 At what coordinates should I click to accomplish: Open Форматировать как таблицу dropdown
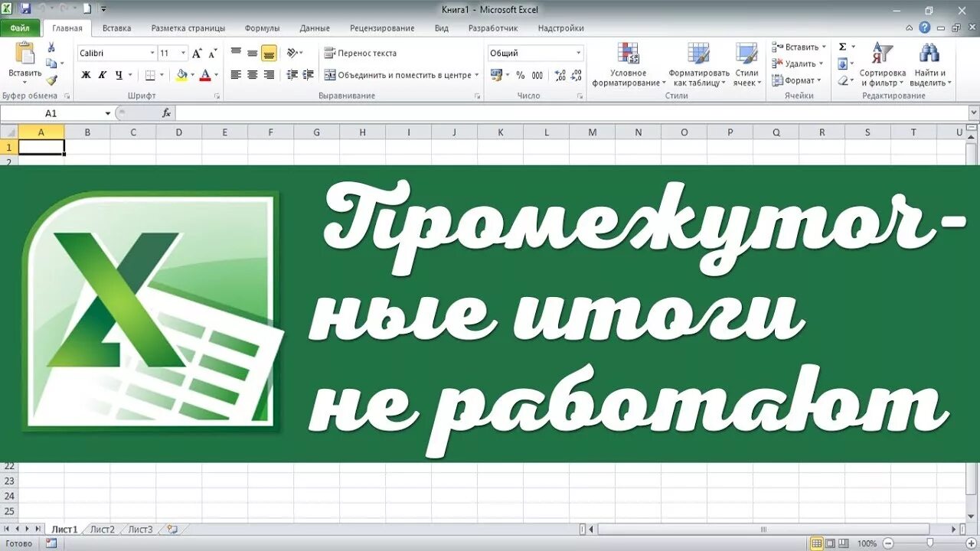[x=698, y=64]
